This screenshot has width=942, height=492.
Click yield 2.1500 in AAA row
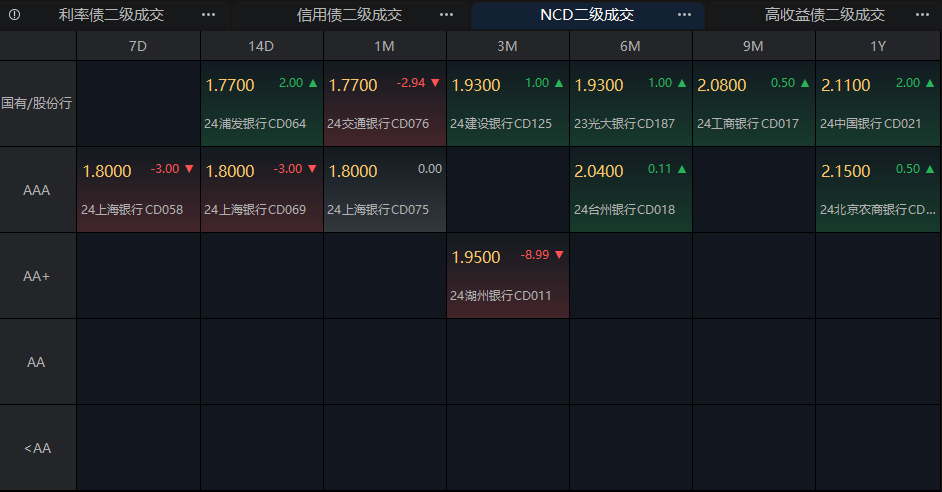tap(846, 171)
